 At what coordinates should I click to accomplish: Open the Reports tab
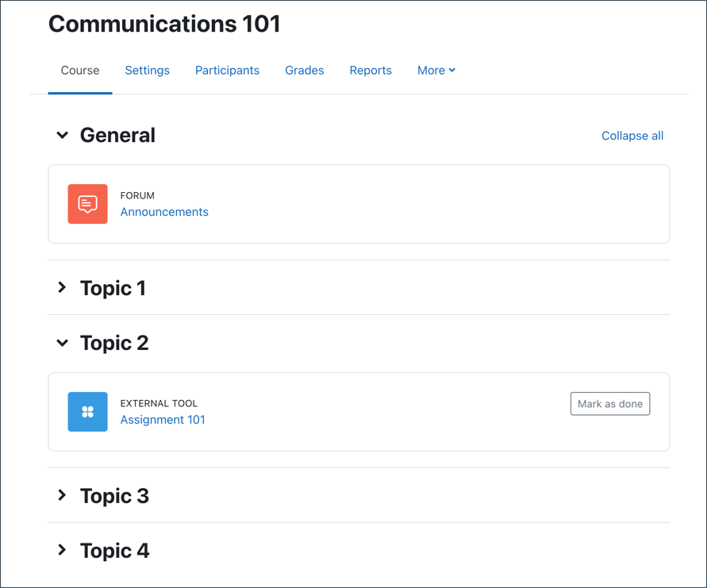point(371,71)
